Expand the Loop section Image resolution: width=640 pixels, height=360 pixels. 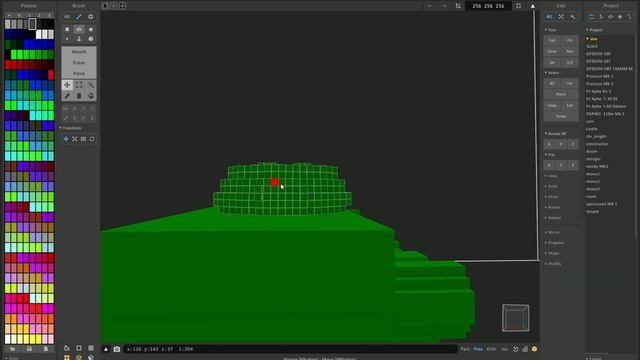(551, 176)
